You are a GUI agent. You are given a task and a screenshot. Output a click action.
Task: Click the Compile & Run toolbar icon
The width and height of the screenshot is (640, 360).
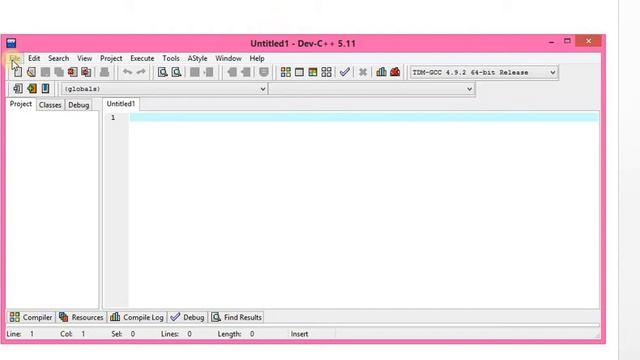pyautogui.click(x=313, y=72)
